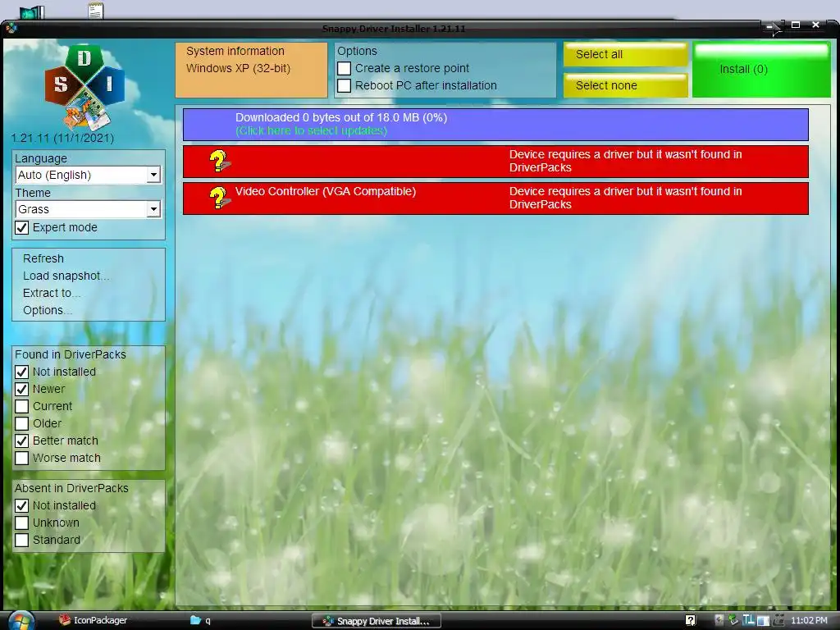840x630 pixels.
Task: Switch to Snappy Driver Installer taskbar button
Action: pyautogui.click(x=377, y=621)
